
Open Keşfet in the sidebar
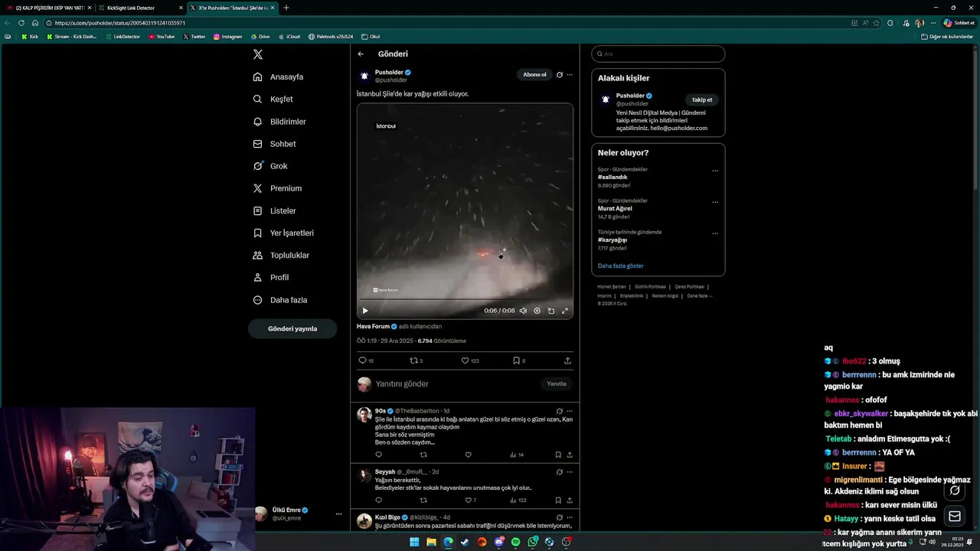273,99
